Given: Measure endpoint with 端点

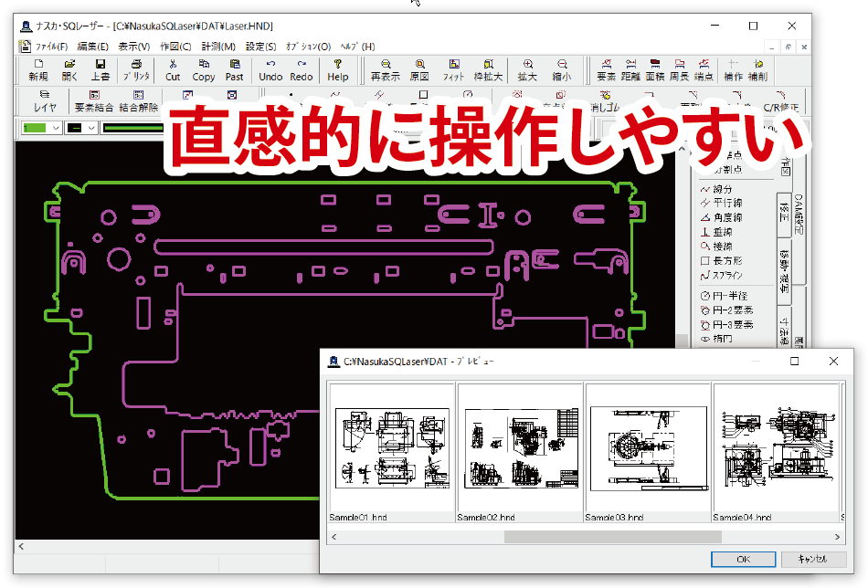Looking at the screenshot, I should point(704,70).
